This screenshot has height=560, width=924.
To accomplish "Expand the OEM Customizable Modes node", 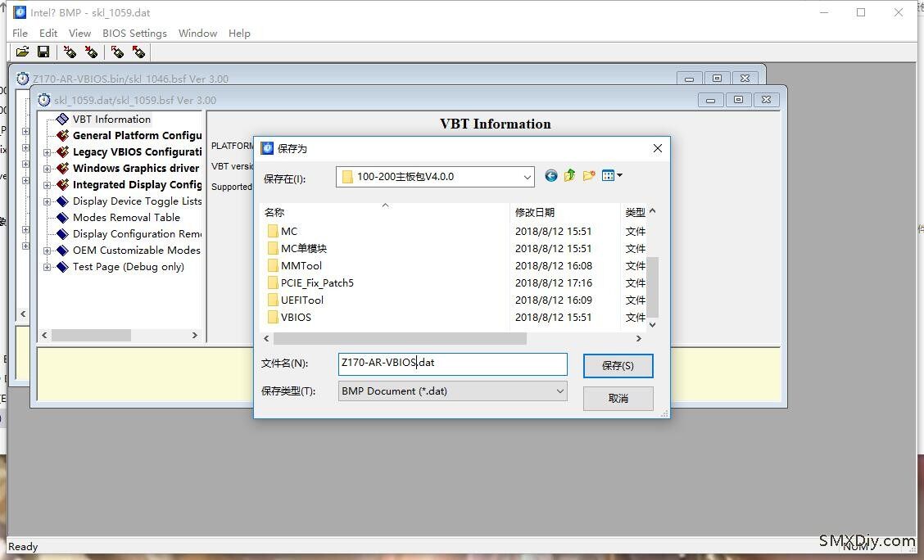I will pos(48,251).
